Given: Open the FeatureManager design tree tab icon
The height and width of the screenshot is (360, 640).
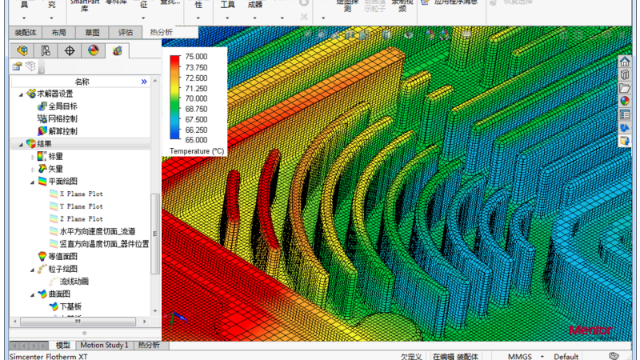Looking at the screenshot, I should (x=22, y=51).
